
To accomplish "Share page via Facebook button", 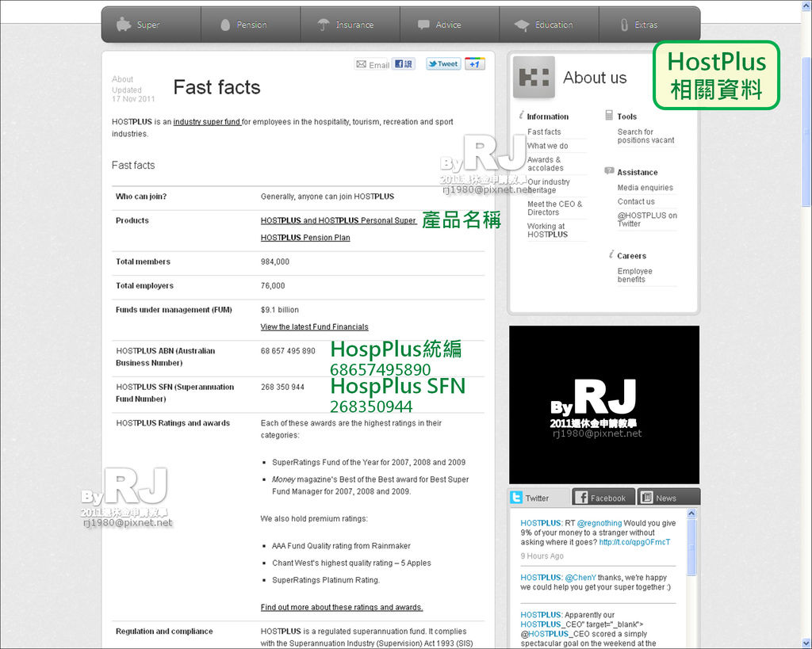I will [x=404, y=63].
